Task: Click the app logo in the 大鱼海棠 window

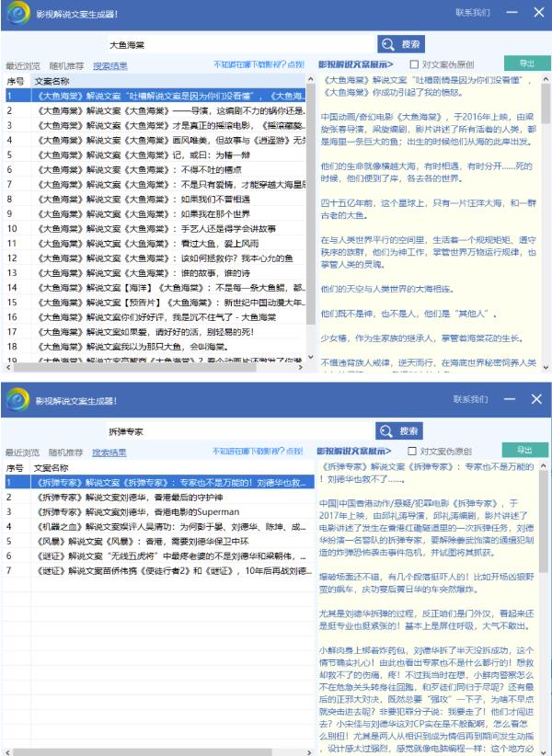Action: coord(17,14)
